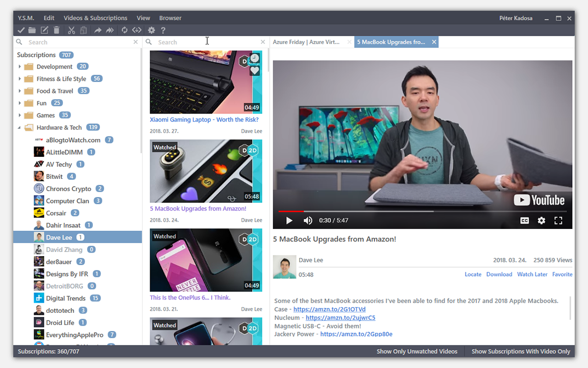Click the 2D badge on OnePlus 6 thumbnail
The image size is (588, 368).
[253, 239]
